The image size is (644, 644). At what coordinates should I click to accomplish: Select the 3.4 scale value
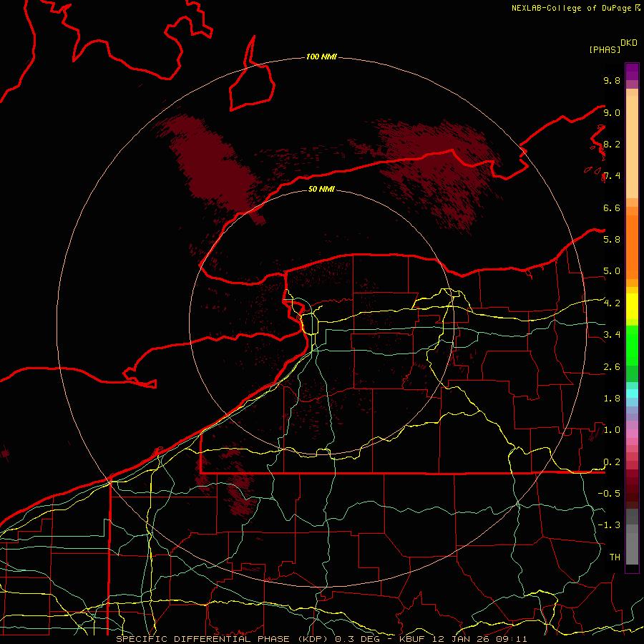pos(612,335)
